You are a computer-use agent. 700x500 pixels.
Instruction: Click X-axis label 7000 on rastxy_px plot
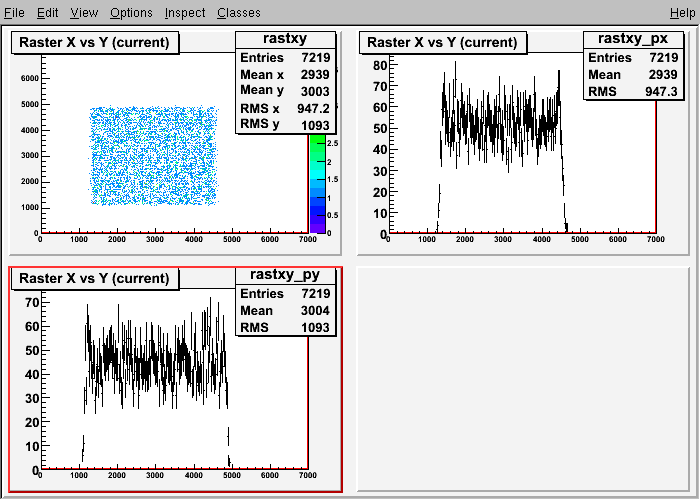(x=655, y=239)
